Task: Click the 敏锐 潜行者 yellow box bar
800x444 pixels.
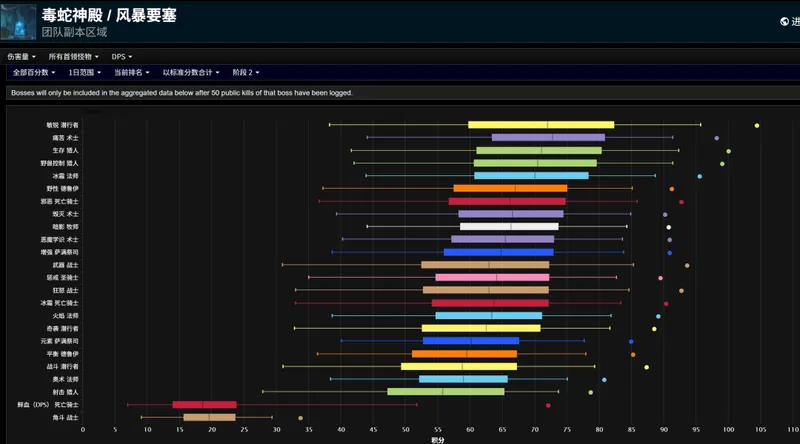Action: click(x=540, y=125)
